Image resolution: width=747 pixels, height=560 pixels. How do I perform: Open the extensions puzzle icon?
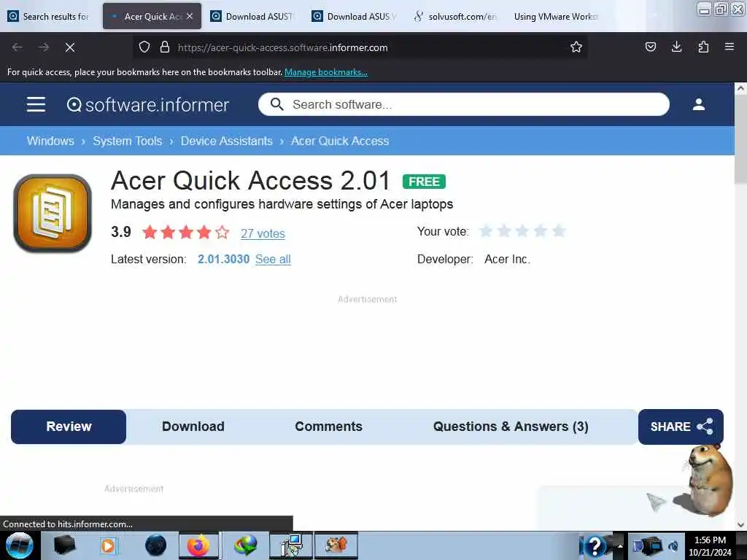pyautogui.click(x=703, y=47)
